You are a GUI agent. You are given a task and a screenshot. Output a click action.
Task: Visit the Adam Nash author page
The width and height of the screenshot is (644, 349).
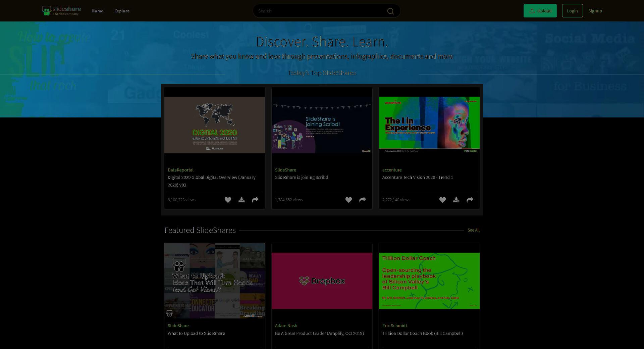pos(286,326)
